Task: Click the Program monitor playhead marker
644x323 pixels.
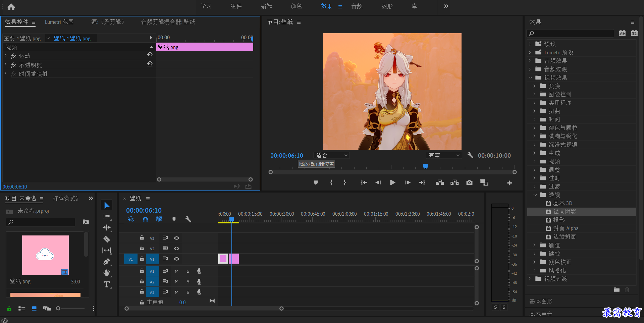Action: tap(425, 166)
